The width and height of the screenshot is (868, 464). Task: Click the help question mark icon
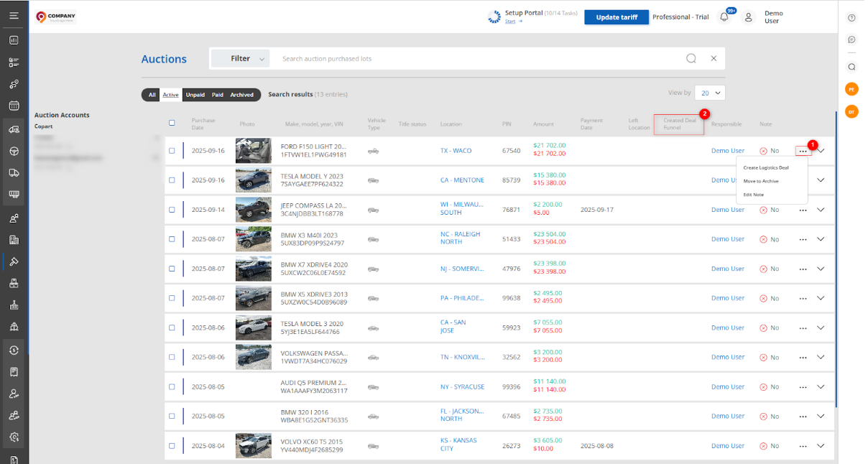point(851,18)
